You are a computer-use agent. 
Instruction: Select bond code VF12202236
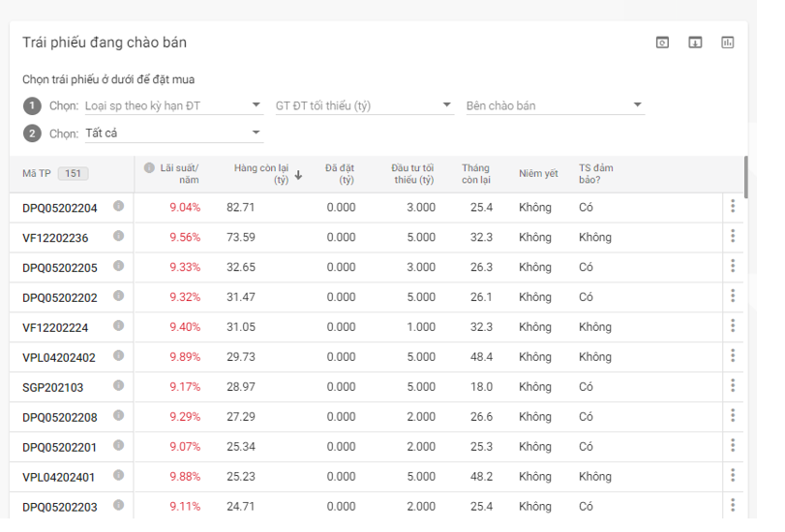(x=55, y=238)
